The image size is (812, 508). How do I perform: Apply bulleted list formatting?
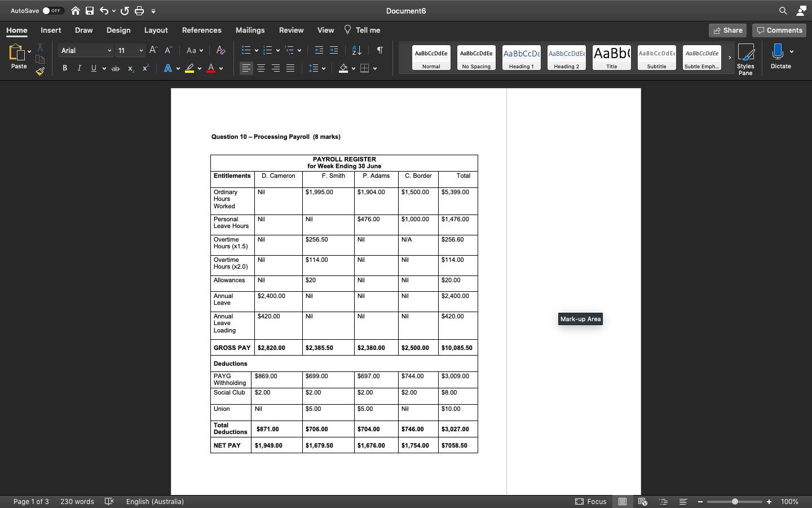click(x=246, y=50)
